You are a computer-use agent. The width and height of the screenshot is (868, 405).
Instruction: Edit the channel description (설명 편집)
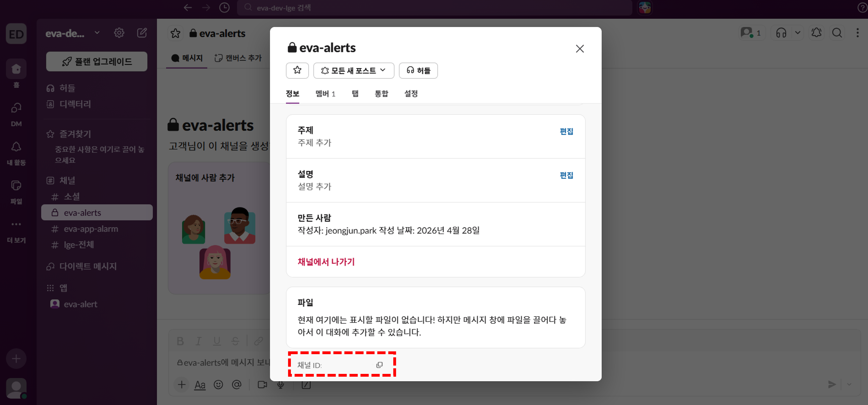pyautogui.click(x=566, y=175)
